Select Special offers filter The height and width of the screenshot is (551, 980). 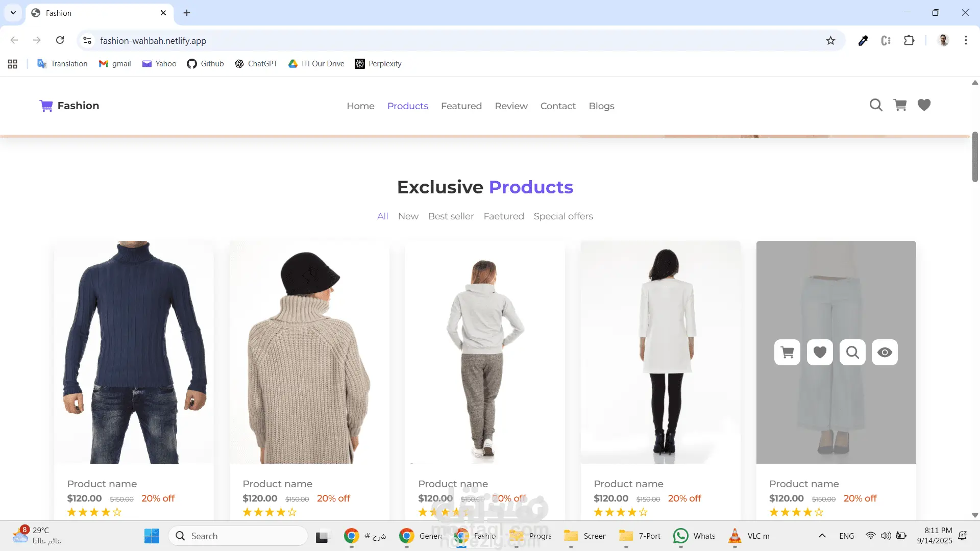pos(563,216)
